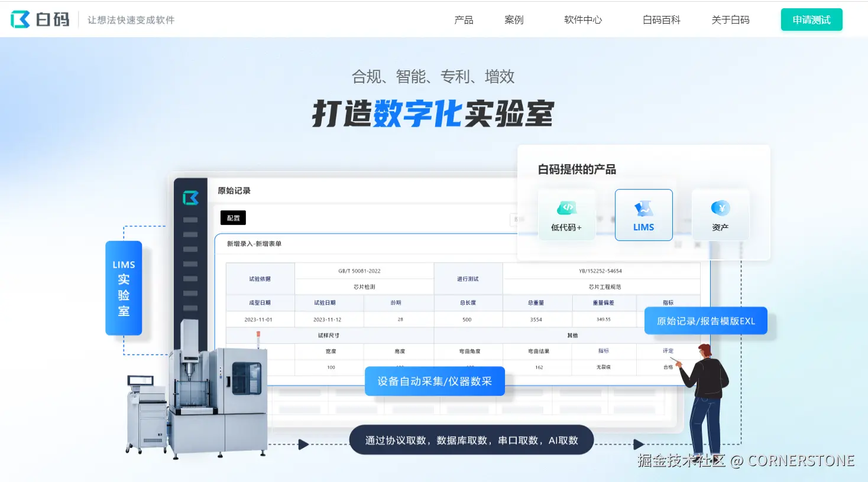Viewport: 868px width, 482px height.
Task: Open 关于白码 navigation item
Action: click(730, 20)
